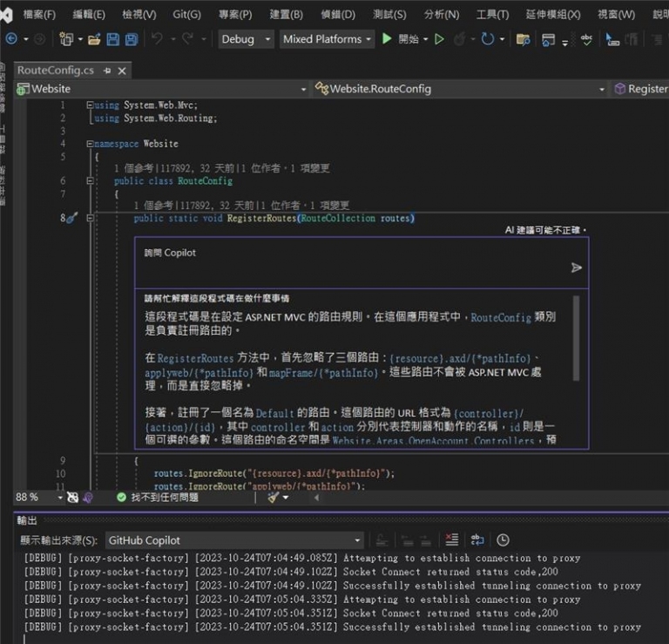Image resolution: width=669 pixels, height=644 pixels.
Task: Close the RouteConfig.cs tab
Action: point(122,71)
